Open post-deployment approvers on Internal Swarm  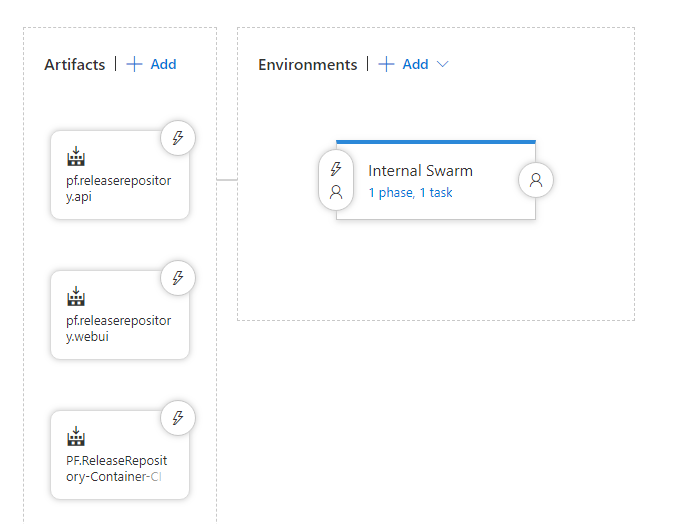pyautogui.click(x=536, y=180)
